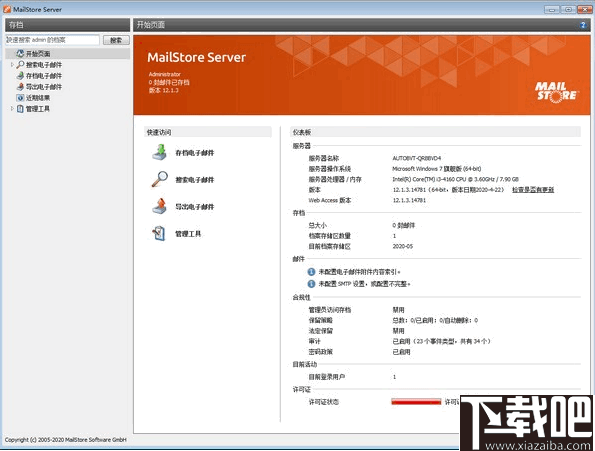Viewport: 595px width, 451px height.
Task: Click the 未配置电子邮件附件内容索引 notice text
Action: 359,272
